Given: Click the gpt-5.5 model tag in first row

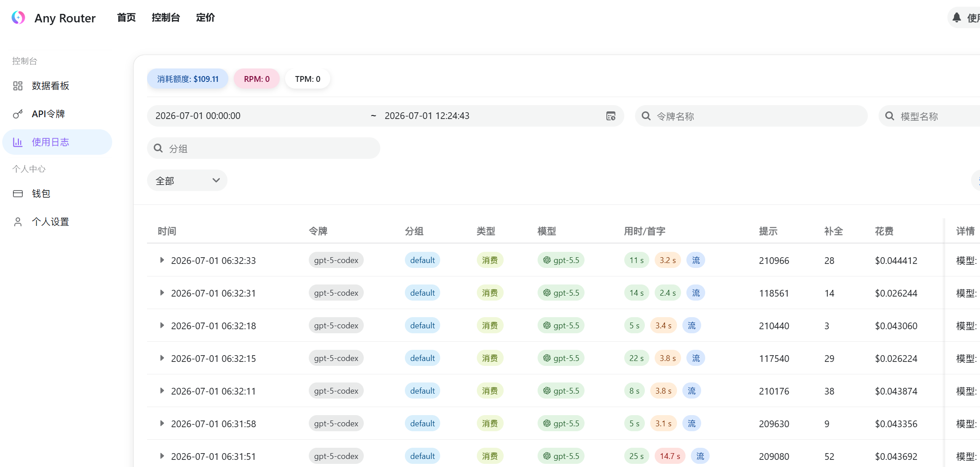Looking at the screenshot, I should 561,260.
